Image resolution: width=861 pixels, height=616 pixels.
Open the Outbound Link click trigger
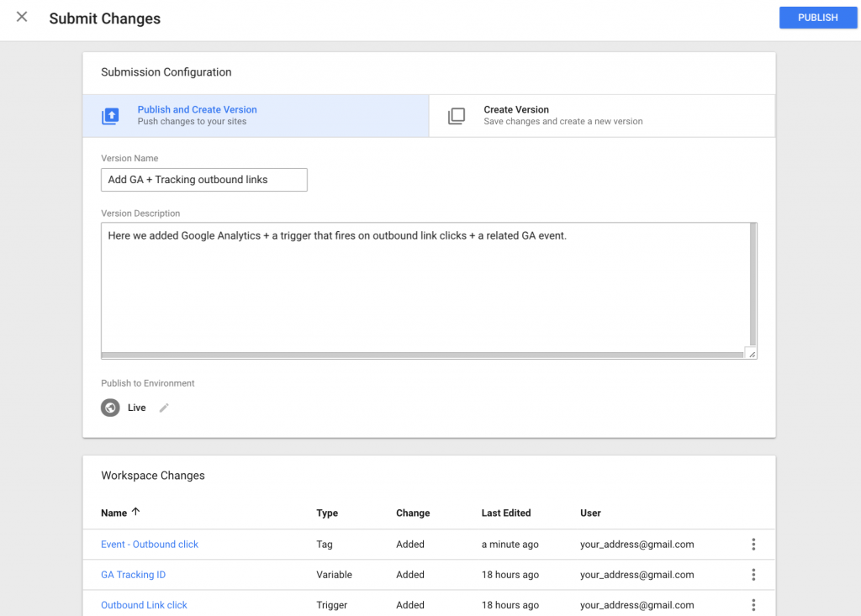click(x=144, y=604)
